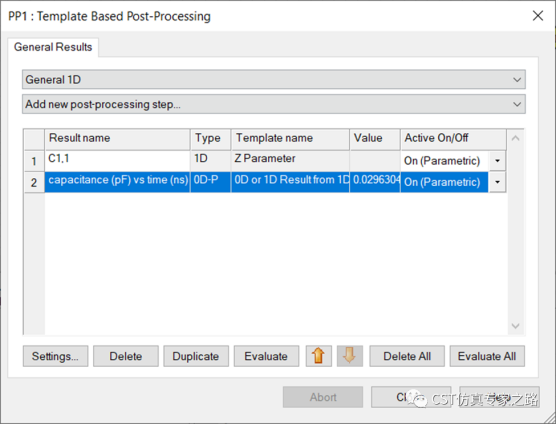
Task: Delete the selected result step
Action: (126, 356)
